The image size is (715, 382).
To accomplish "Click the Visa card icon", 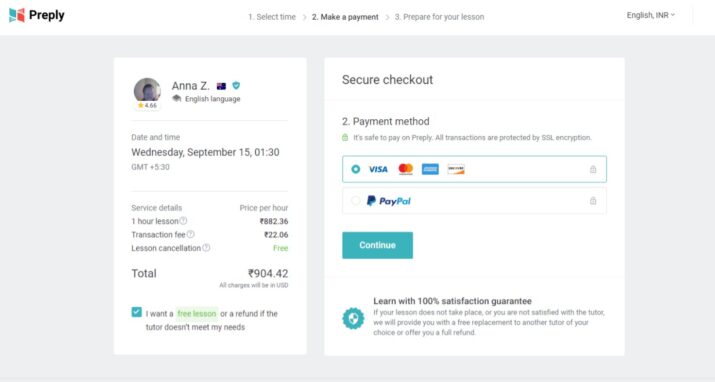I will point(378,169).
